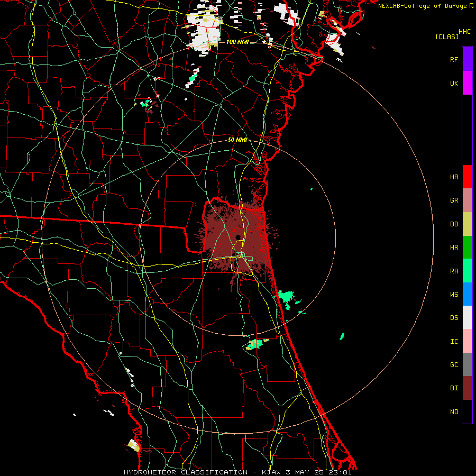
Task: Click the blue WS legend color swatch
Action: pos(467,294)
